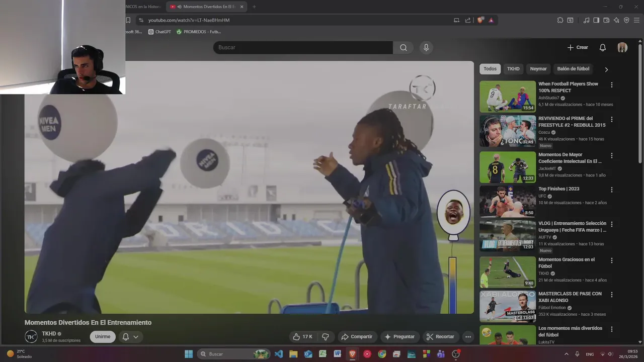
Task: Switch to 'Momentos Divertidos' browser tab
Action: pos(206,7)
